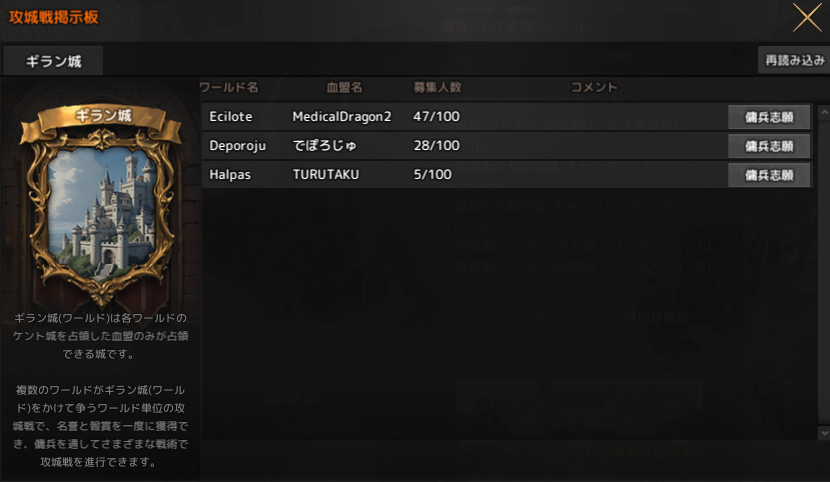Click the 血盟名 column header
The image size is (830, 482).
click(344, 87)
